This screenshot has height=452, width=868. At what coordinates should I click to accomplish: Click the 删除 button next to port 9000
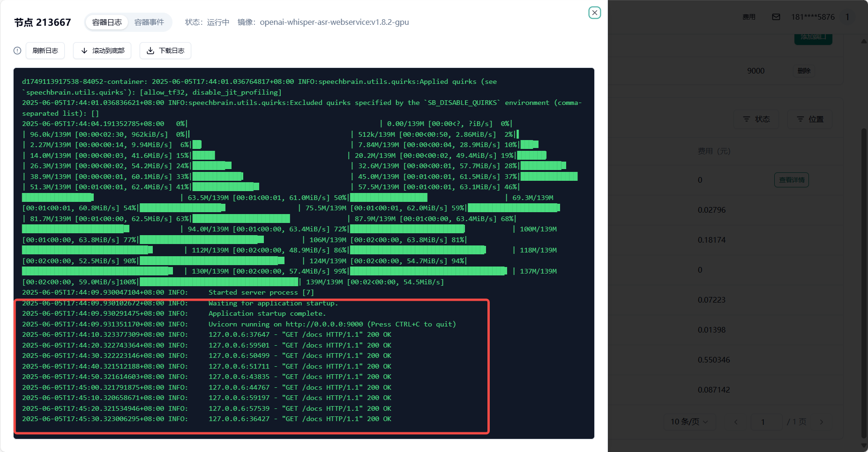click(804, 71)
